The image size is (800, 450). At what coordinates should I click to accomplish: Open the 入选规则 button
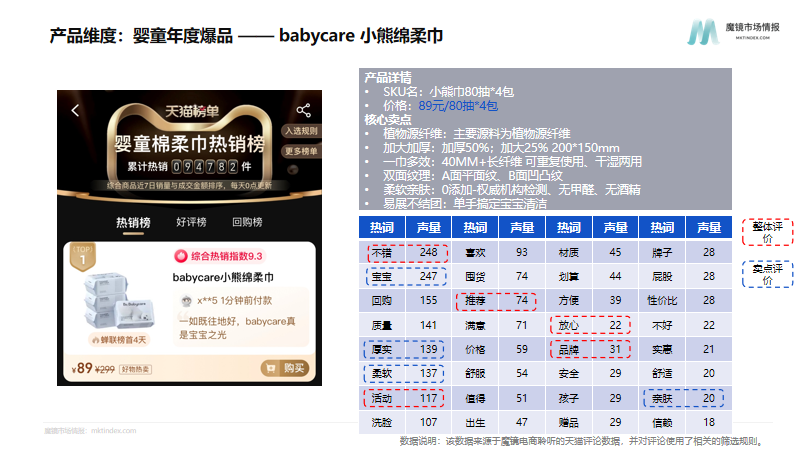[x=301, y=131]
